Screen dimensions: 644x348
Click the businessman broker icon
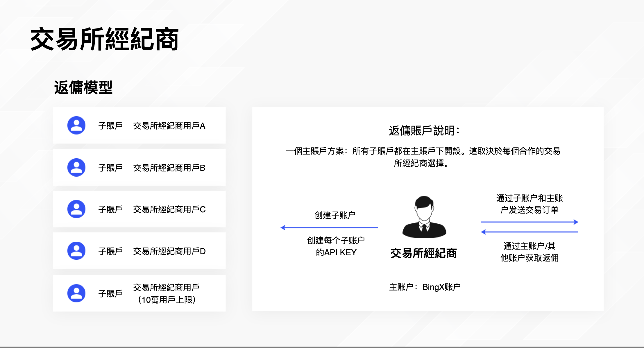[424, 217]
